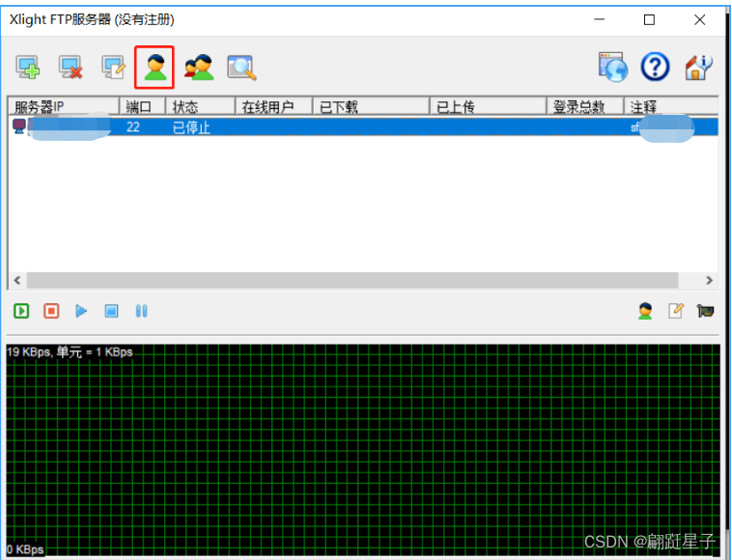Stop the server with red stop button
Screen dimensions: 732x560
[x=51, y=311]
